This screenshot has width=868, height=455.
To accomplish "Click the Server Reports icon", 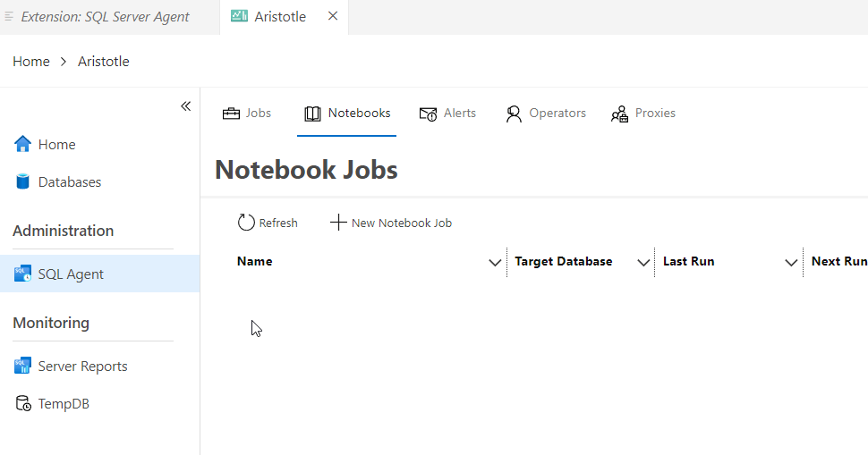I will [x=22, y=366].
